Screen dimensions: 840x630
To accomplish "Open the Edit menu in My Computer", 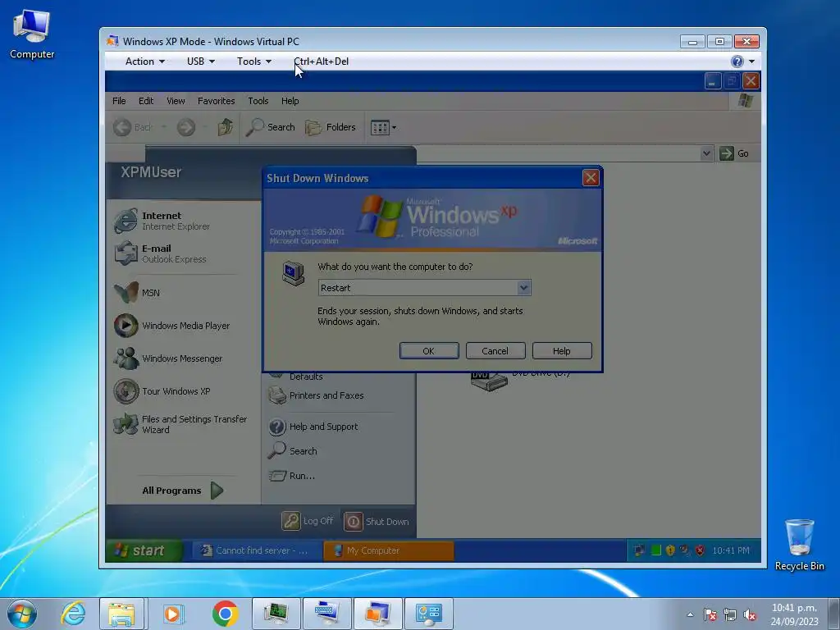I will (x=146, y=101).
